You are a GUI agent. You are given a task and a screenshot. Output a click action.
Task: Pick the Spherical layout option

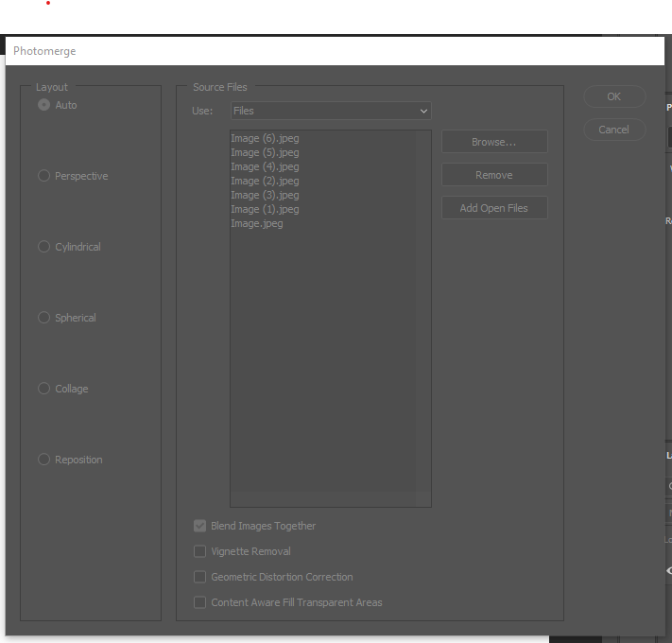43,318
